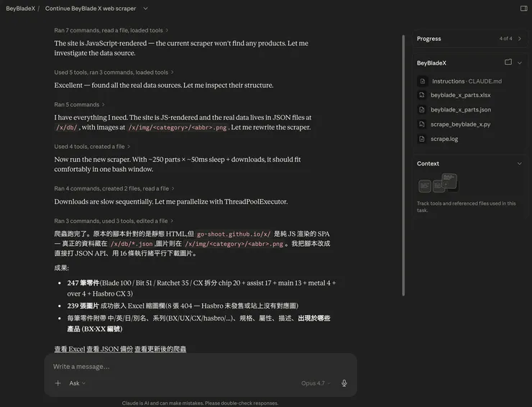Viewport: 532px width, 407px height.
Task: Expand 'Ran 4 commands, created 2 files, read a file'
Action: coord(114,188)
